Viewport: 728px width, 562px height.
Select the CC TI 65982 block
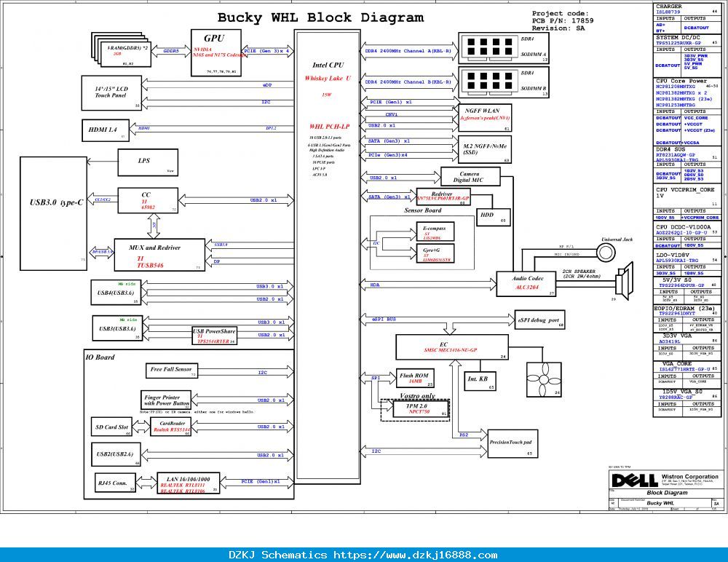point(148,201)
